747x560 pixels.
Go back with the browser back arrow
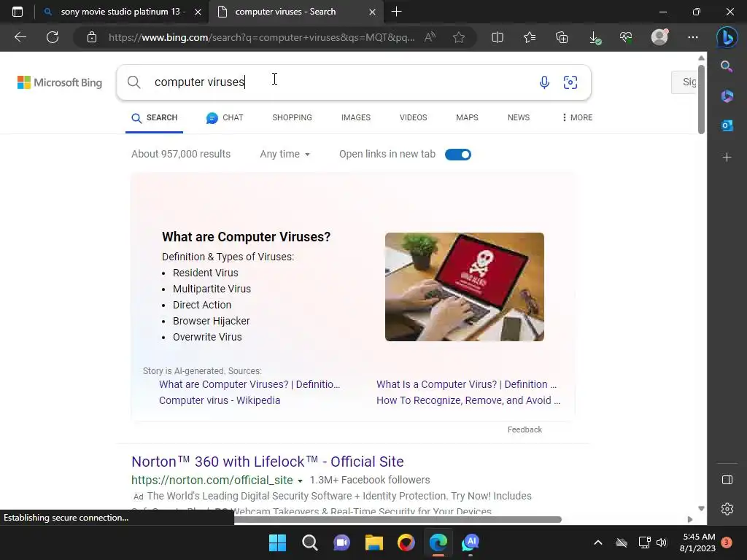pyautogui.click(x=20, y=37)
